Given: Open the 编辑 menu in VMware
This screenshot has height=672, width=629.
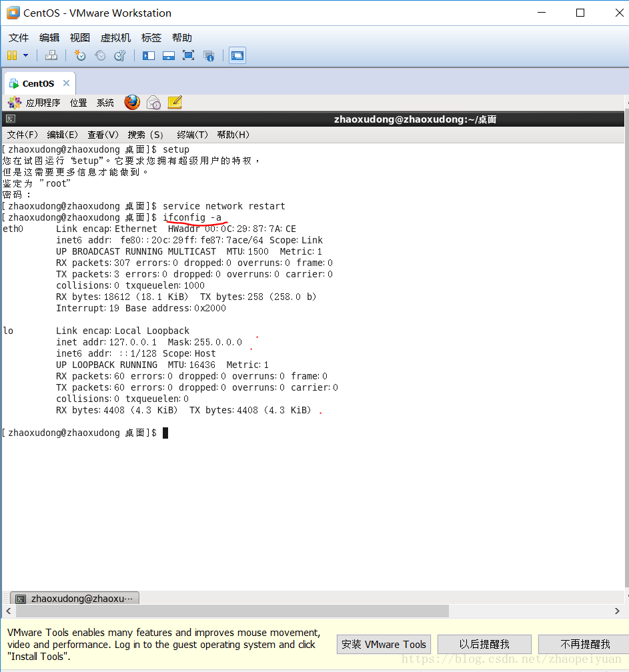Looking at the screenshot, I should [49, 38].
